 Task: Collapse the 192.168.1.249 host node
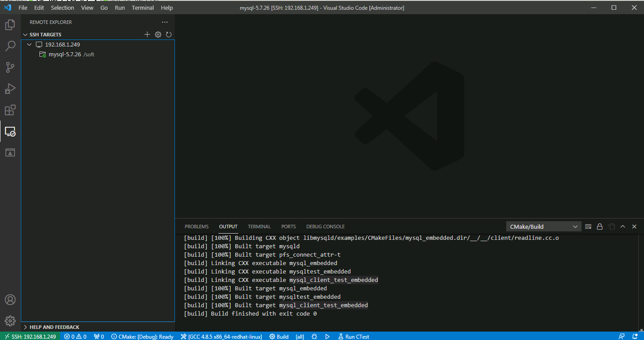[29, 44]
